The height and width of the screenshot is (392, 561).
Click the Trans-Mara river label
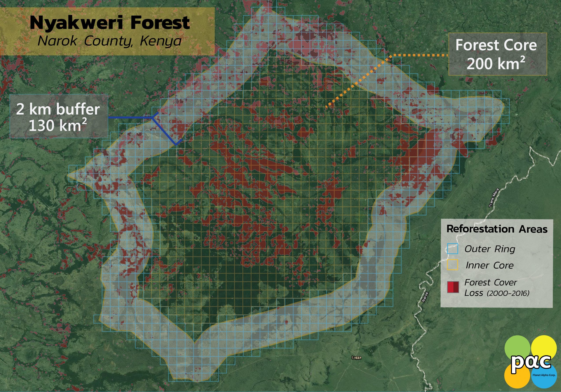493,198
